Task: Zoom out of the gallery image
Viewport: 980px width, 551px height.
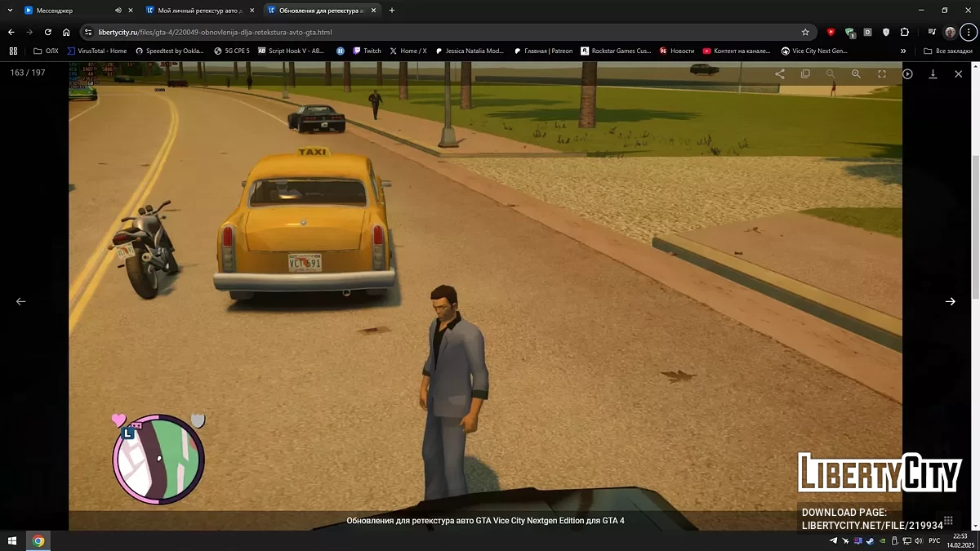Action: tap(831, 73)
